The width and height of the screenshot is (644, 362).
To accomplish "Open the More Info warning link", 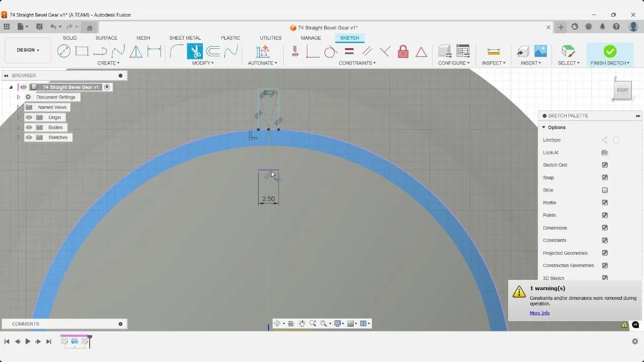I will [539, 313].
